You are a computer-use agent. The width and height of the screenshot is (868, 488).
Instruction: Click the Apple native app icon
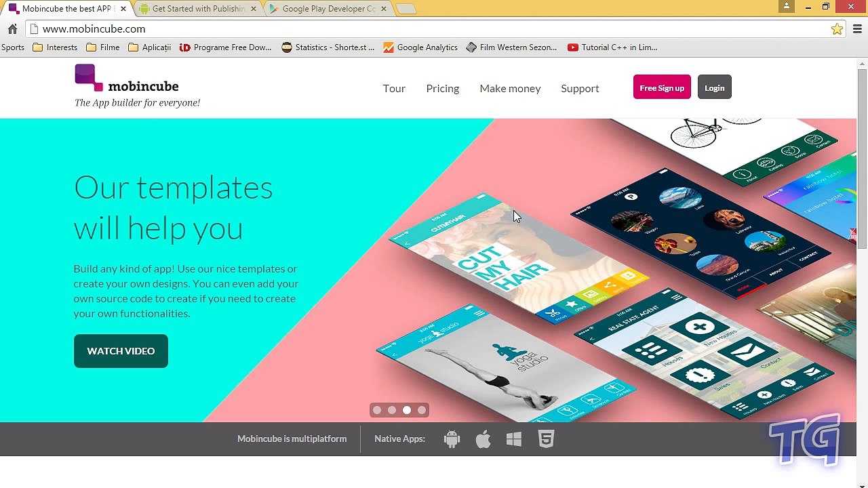pyautogui.click(x=483, y=439)
